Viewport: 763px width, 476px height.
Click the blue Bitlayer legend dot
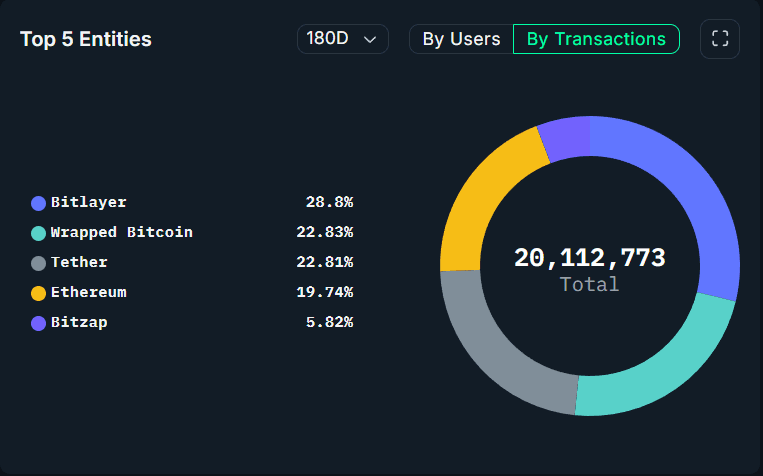(x=39, y=203)
